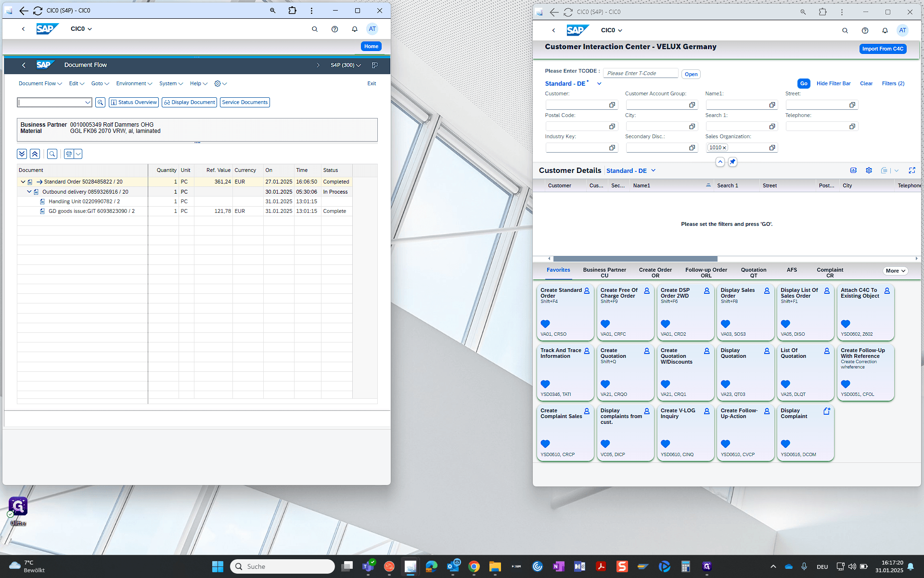
Task: Switch to the Business Partner CU tab
Action: pyautogui.click(x=604, y=273)
